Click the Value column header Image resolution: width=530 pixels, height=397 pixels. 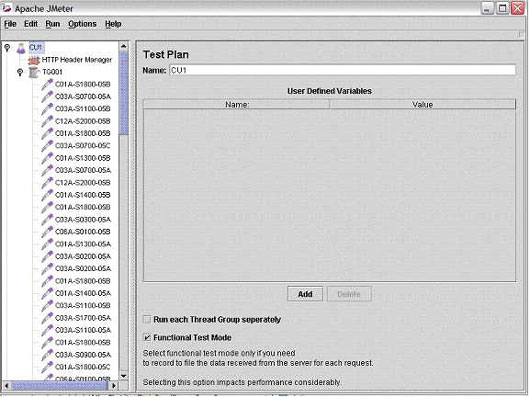pos(423,104)
